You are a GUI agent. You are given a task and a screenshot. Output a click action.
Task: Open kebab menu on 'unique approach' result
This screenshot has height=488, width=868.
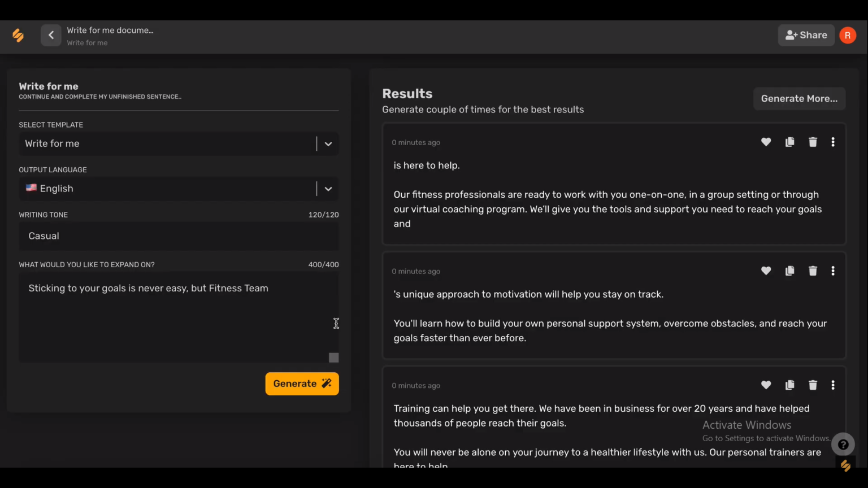tap(833, 271)
